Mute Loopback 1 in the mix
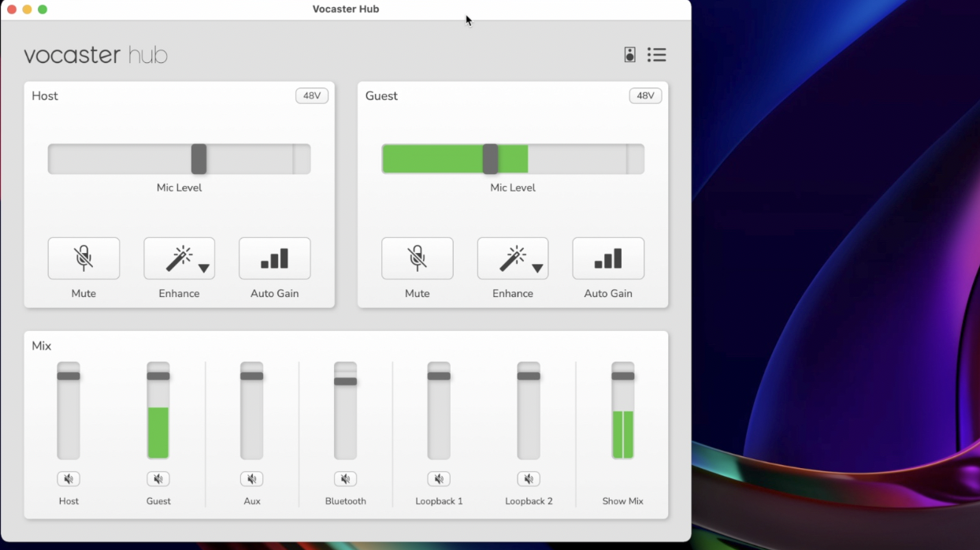980x550 pixels. coord(439,479)
